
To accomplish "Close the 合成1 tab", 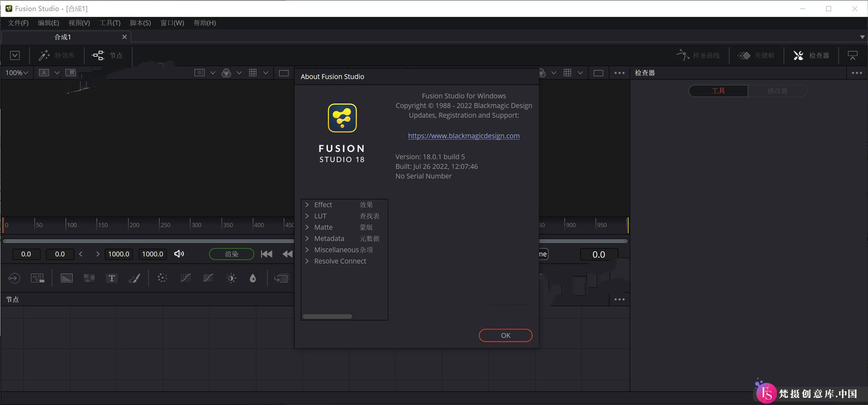I will pyautogui.click(x=125, y=37).
